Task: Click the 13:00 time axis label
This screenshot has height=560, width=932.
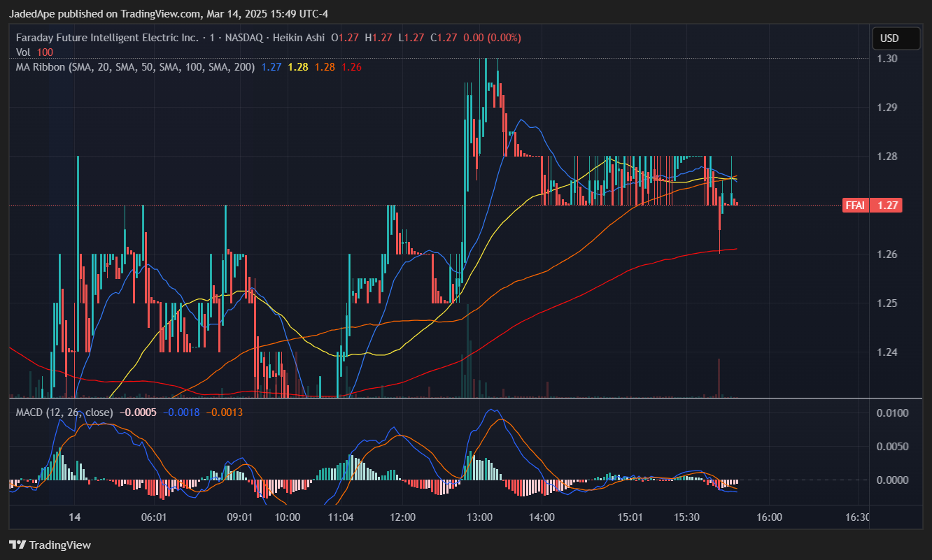Action: coord(479,517)
